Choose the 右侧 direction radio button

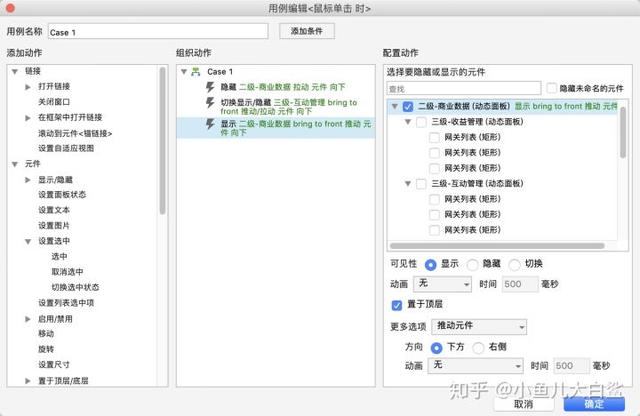coord(478,347)
